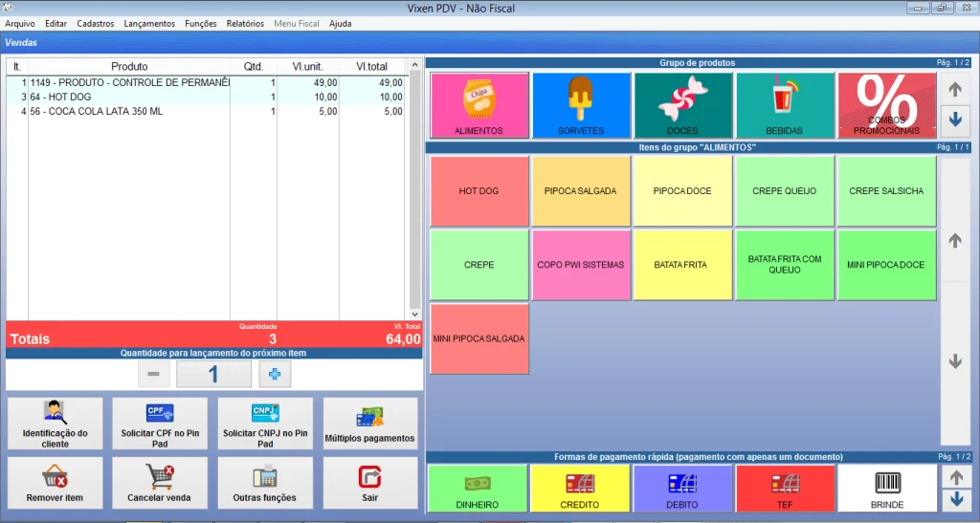Add BATATA FRITA to the sale
Viewport: 980px width, 523px height.
pyautogui.click(x=681, y=264)
